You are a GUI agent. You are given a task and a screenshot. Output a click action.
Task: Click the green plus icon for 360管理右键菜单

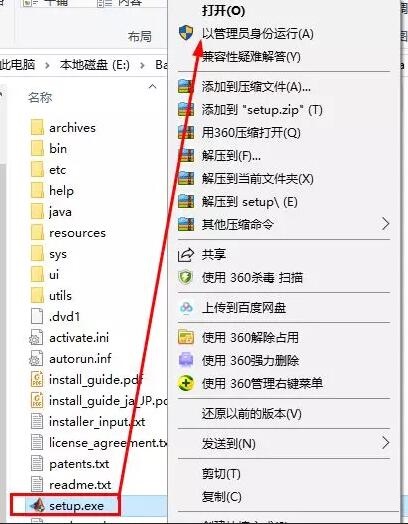[186, 383]
